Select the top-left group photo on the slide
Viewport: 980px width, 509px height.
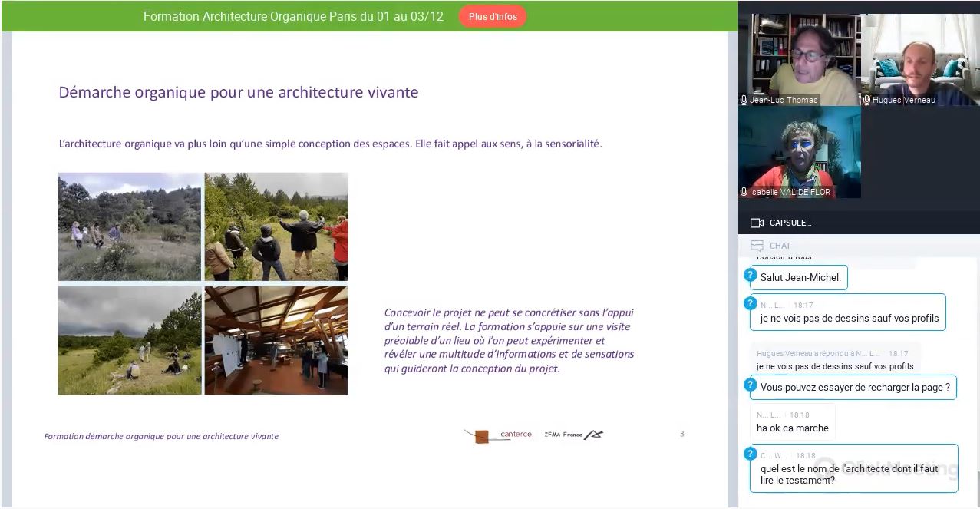click(129, 226)
